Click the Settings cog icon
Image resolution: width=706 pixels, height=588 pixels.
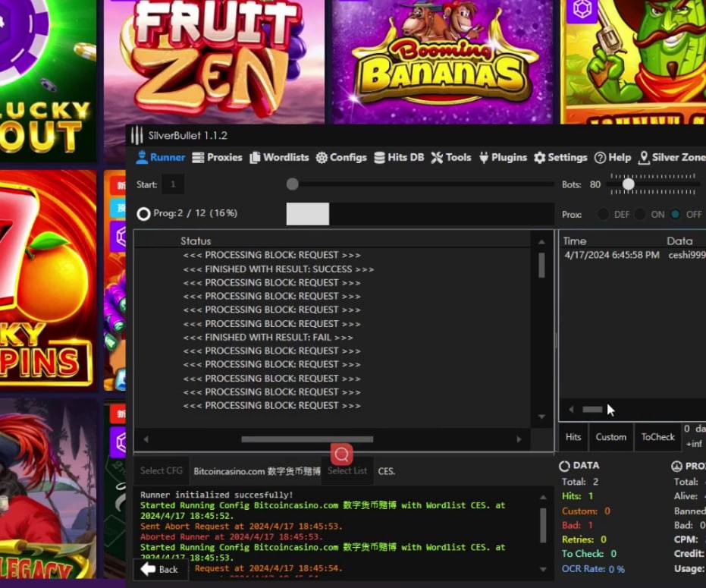(539, 158)
